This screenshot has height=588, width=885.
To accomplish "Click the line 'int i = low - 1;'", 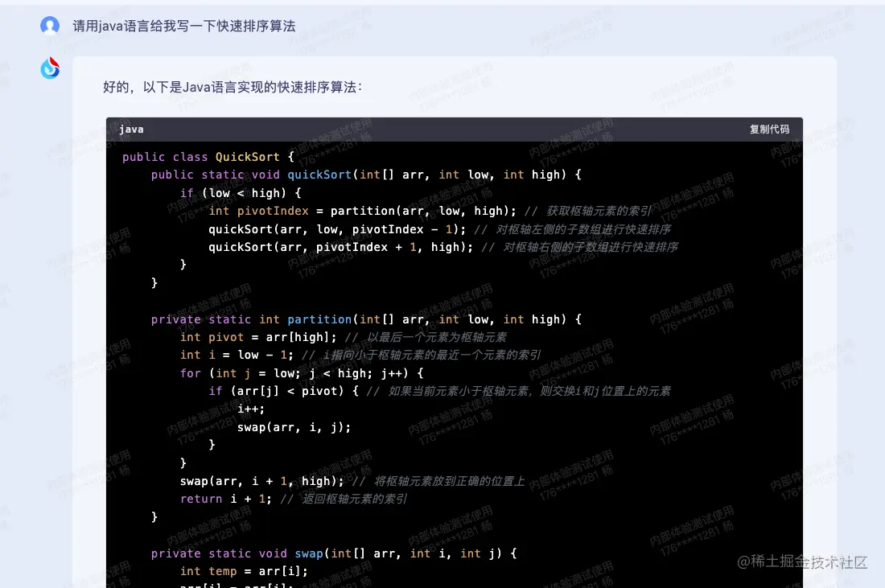I will point(237,355).
